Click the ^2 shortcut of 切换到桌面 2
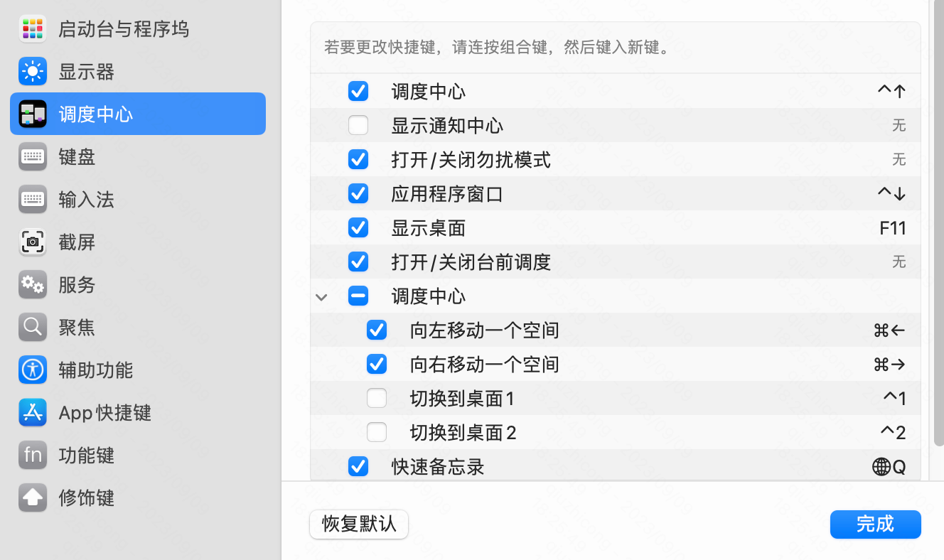Viewport: 944px width, 560px height. (x=894, y=432)
